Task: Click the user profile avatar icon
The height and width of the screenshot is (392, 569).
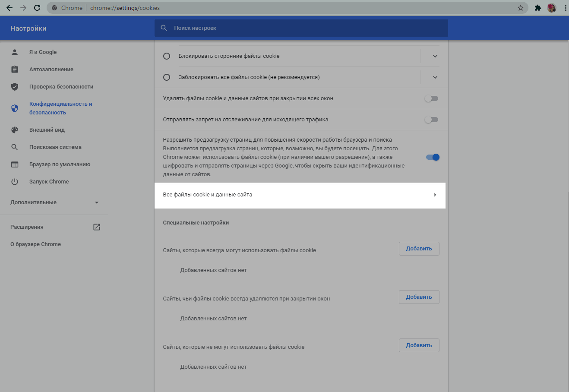Action: pyautogui.click(x=551, y=8)
